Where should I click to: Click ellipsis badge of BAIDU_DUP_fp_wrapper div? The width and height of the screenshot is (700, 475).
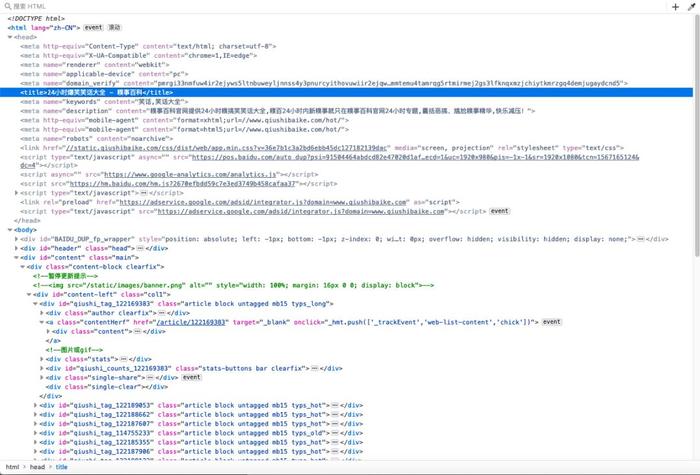tap(641, 239)
